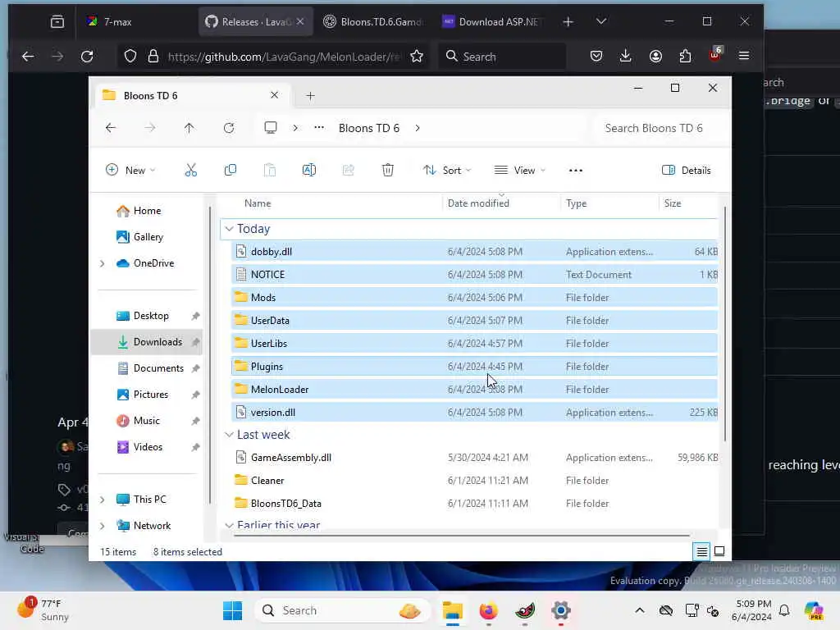Open Firefox account icon
Image resolution: width=840 pixels, height=630 pixels.
pos(655,57)
